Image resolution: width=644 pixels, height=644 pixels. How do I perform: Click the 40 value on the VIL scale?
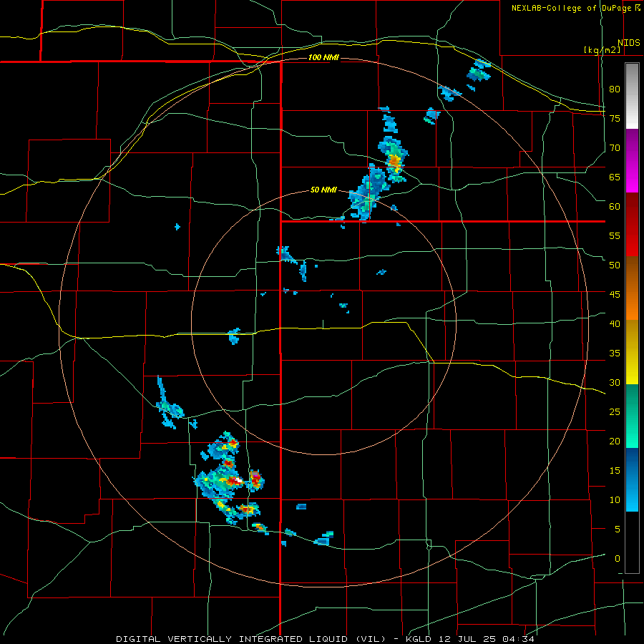pos(615,323)
